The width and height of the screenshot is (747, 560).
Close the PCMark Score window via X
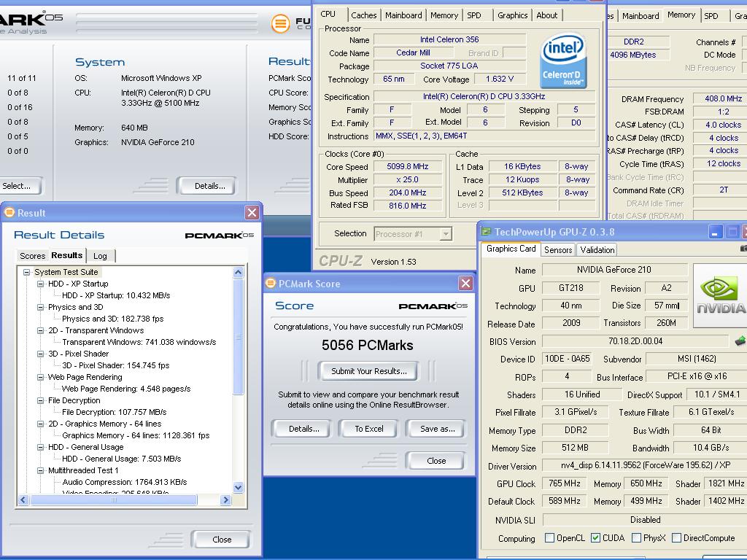coord(465,284)
